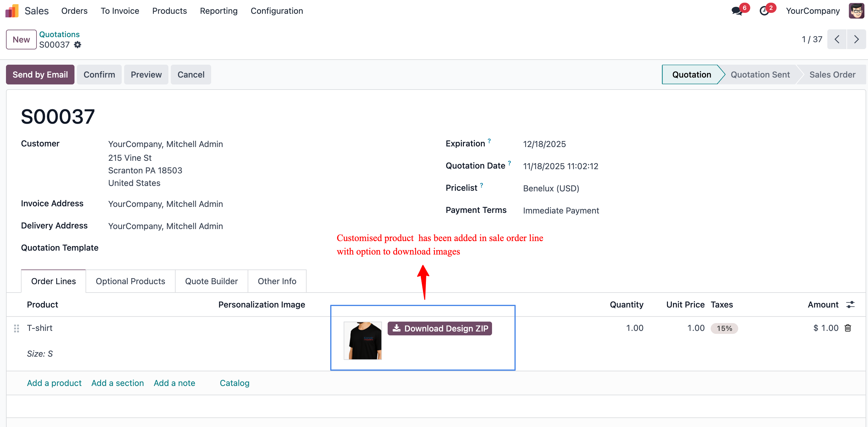
Task: Click the Product column header
Action: coord(42,305)
